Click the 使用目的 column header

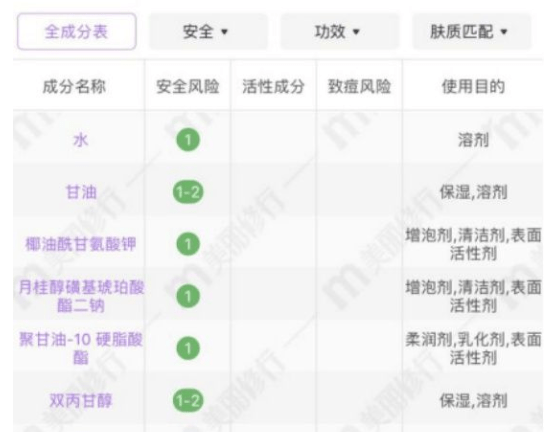tap(473, 87)
